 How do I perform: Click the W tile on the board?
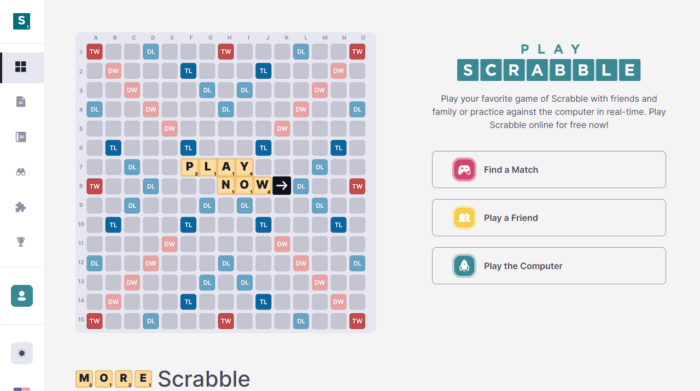pyautogui.click(x=262, y=186)
